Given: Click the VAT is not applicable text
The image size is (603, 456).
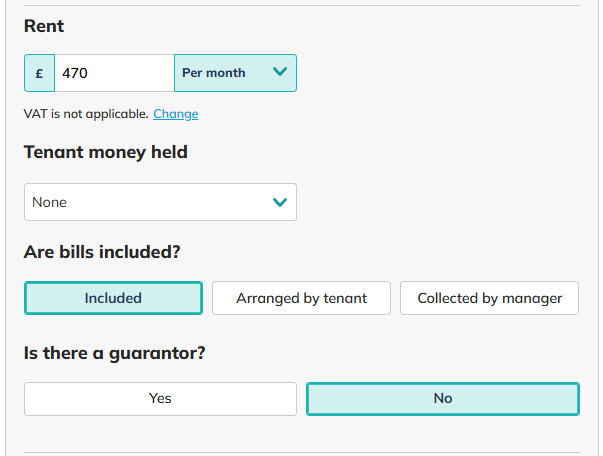Looking at the screenshot, I should click(x=86, y=114).
